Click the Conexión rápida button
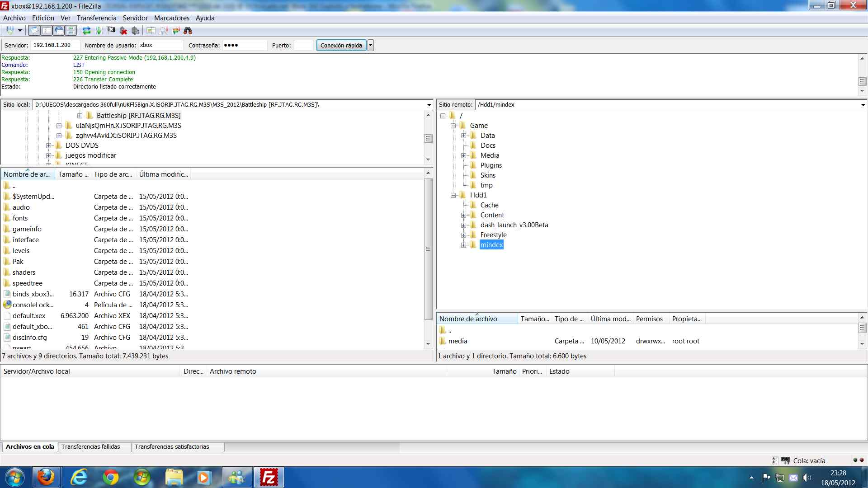Screen dimensions: 868x488 coord(341,45)
